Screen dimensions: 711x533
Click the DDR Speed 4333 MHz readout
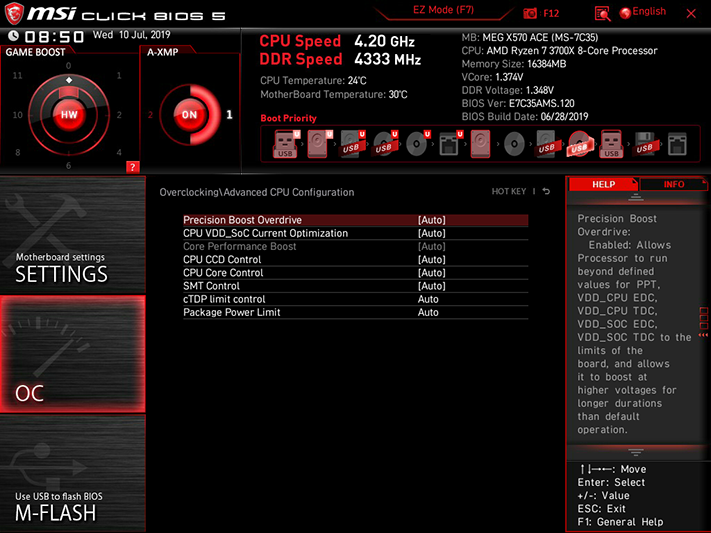(340, 59)
